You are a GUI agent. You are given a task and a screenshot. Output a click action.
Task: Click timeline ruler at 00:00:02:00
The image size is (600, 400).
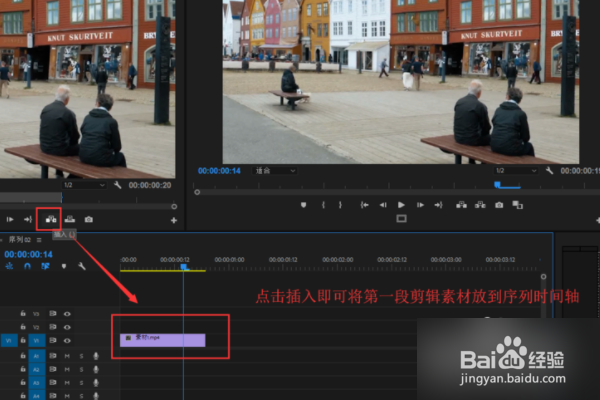pyautogui.click(x=338, y=260)
